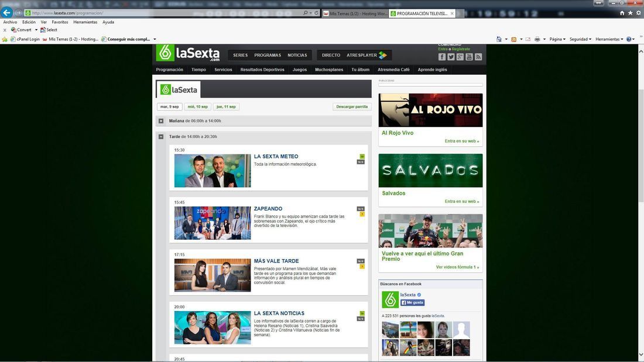Open the Resultados Deportivos submenu link
Screen dimensions: 644x362
262,70
